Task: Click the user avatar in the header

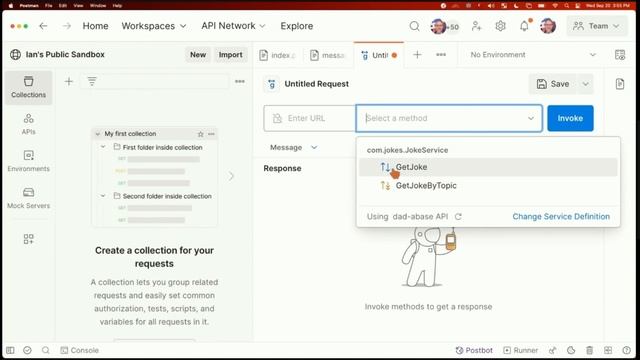Action: tap(548, 26)
